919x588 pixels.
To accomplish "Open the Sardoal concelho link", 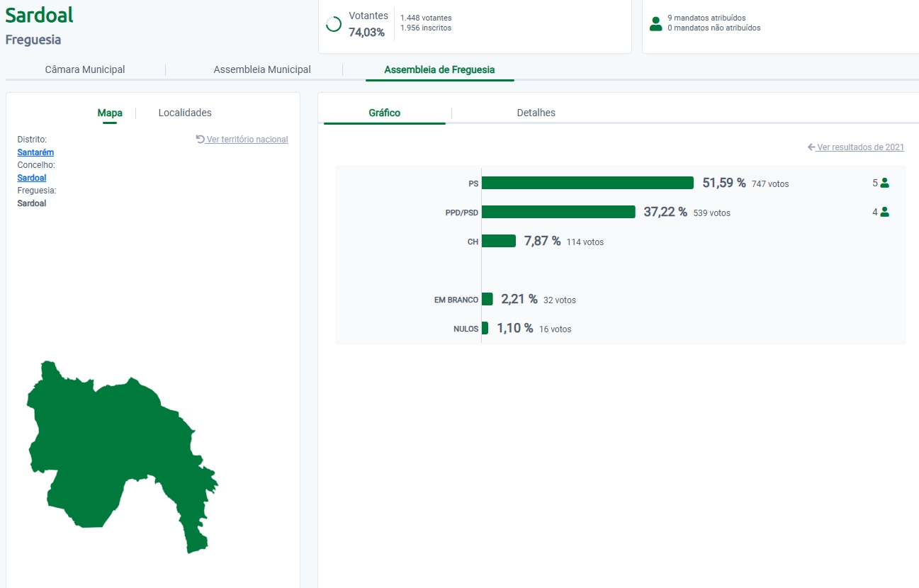I will (32, 178).
